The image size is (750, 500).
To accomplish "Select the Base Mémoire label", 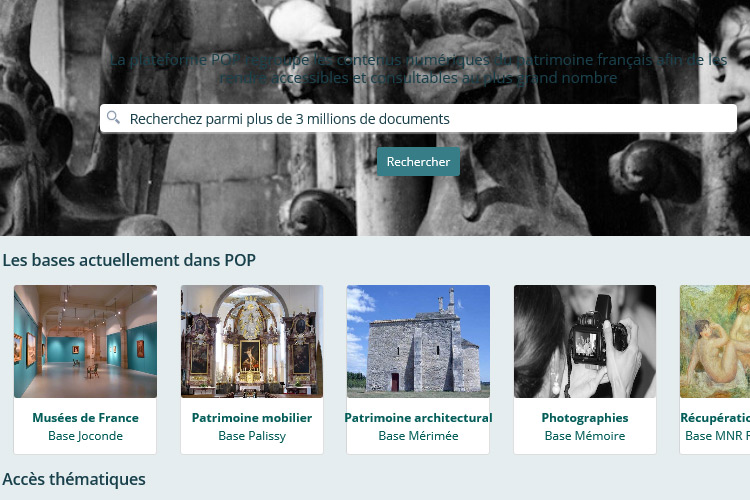I will tap(585, 436).
